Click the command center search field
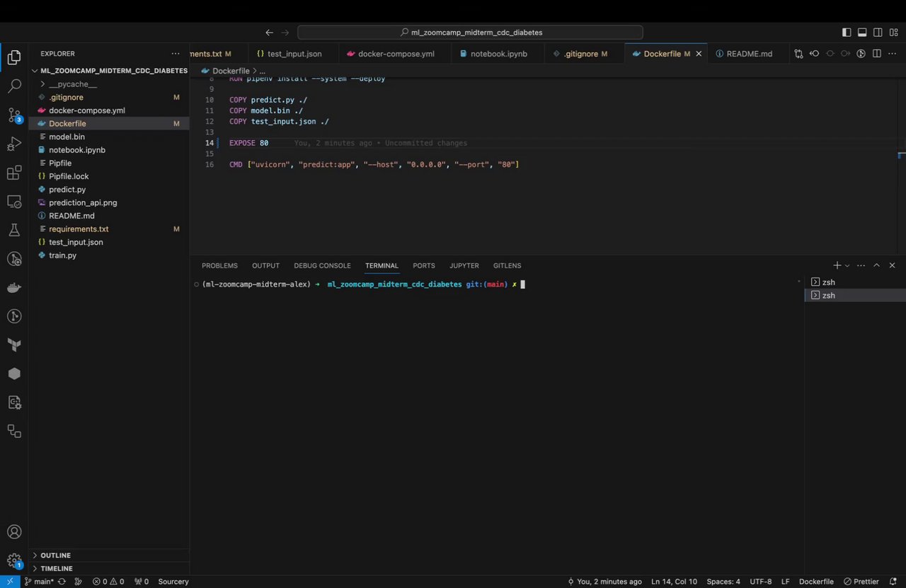The width and height of the screenshot is (906, 588). tap(470, 33)
